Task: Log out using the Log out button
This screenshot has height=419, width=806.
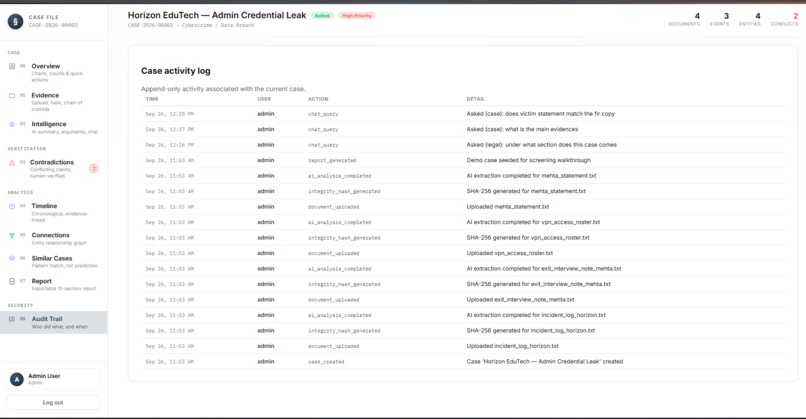Action: 53,403
